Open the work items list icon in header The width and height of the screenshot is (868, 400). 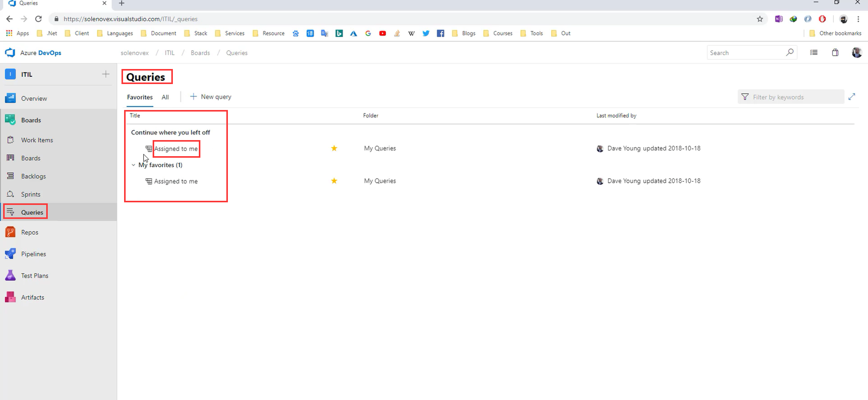click(x=814, y=53)
